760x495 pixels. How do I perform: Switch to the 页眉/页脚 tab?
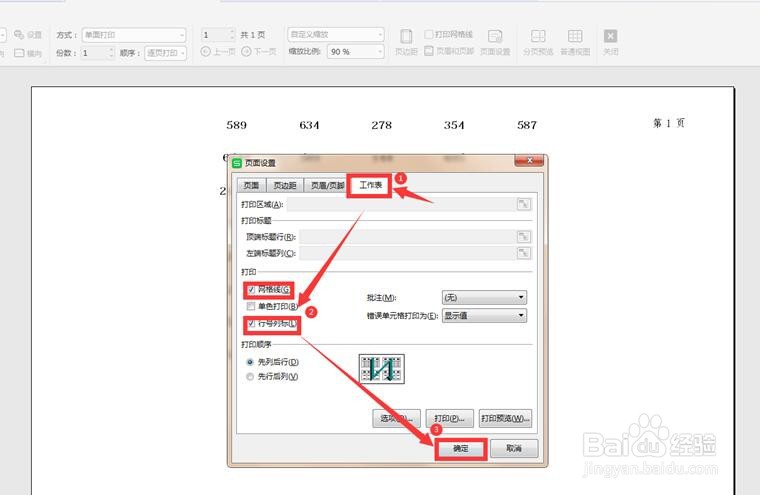pos(327,185)
